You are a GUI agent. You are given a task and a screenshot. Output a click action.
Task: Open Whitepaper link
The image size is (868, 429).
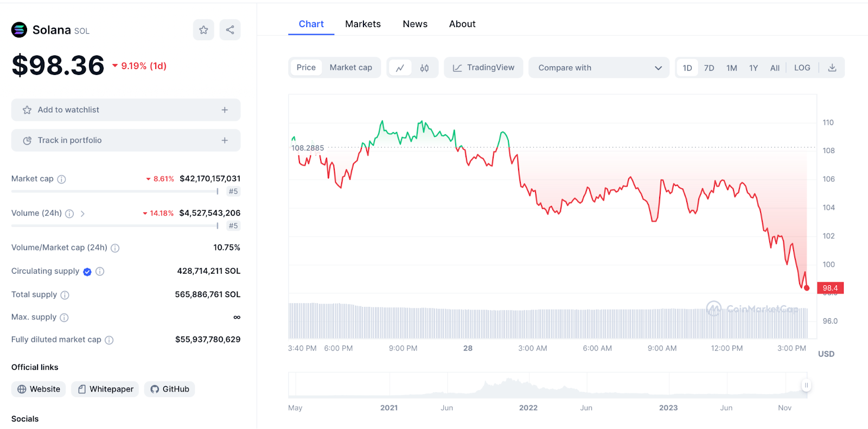[x=105, y=389]
